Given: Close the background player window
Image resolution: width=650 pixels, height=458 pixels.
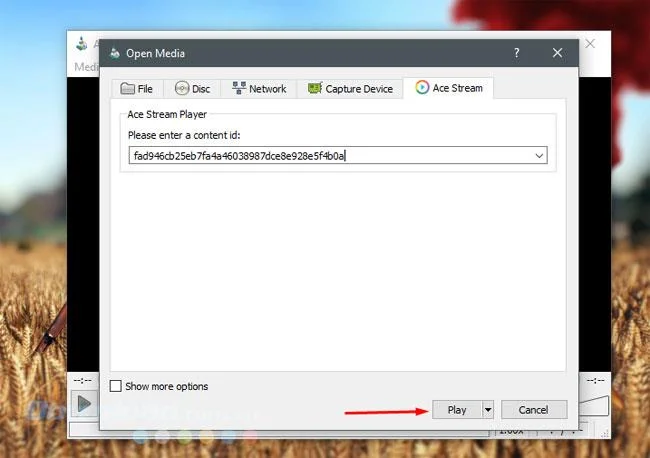Looking at the screenshot, I should click(590, 44).
